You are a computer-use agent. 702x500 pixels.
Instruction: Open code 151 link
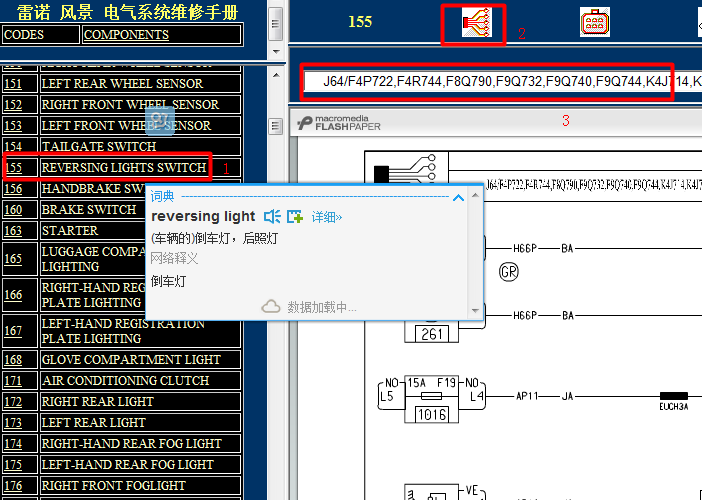13,84
